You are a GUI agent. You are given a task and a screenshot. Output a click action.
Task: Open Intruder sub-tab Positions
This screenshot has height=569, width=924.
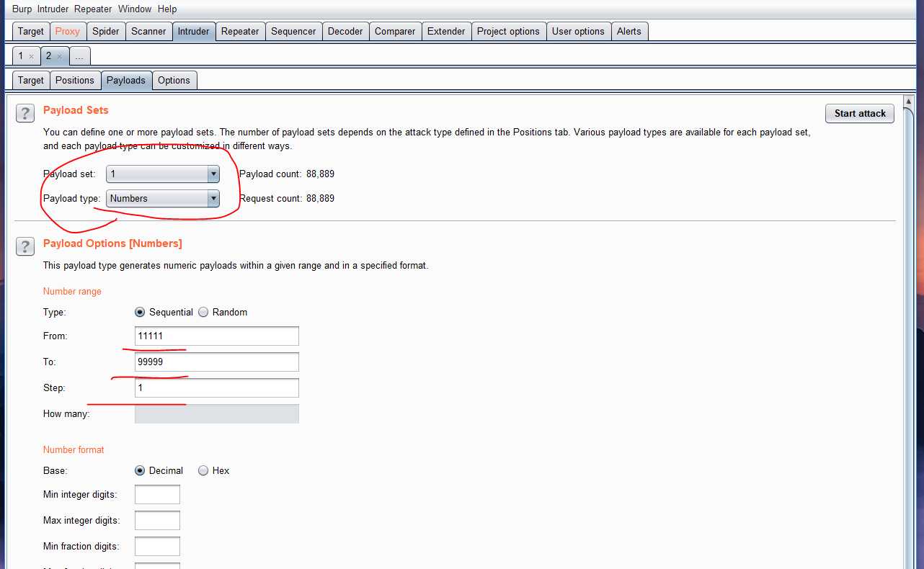tap(75, 80)
